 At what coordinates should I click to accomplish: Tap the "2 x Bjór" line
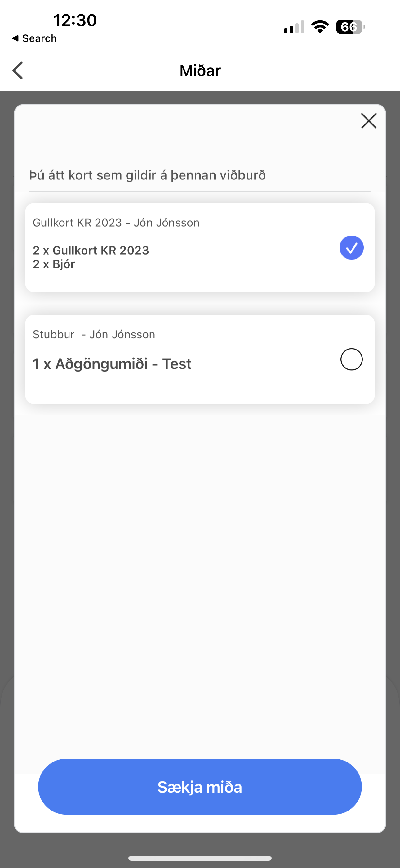[54, 264]
